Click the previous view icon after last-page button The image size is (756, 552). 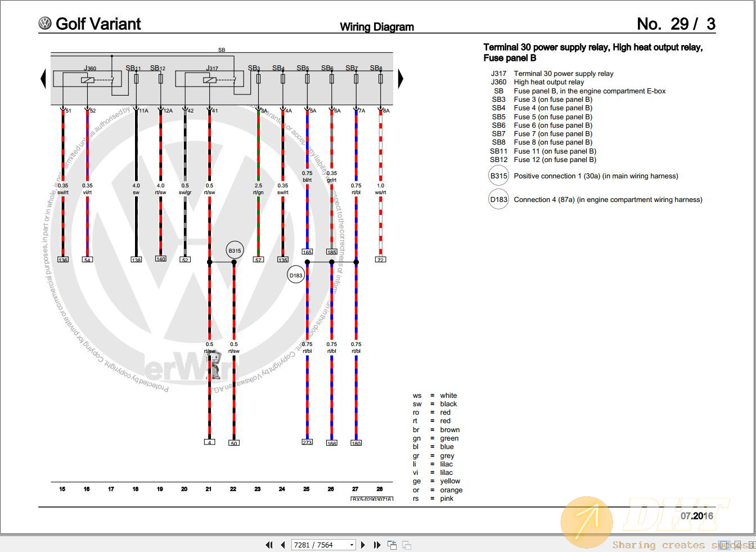point(392,545)
